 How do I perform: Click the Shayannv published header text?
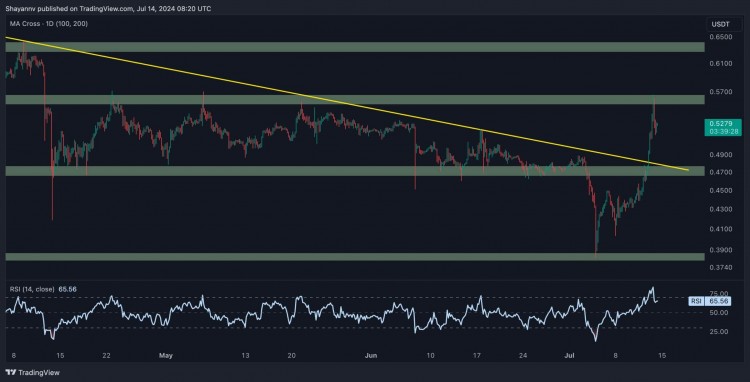[108, 9]
